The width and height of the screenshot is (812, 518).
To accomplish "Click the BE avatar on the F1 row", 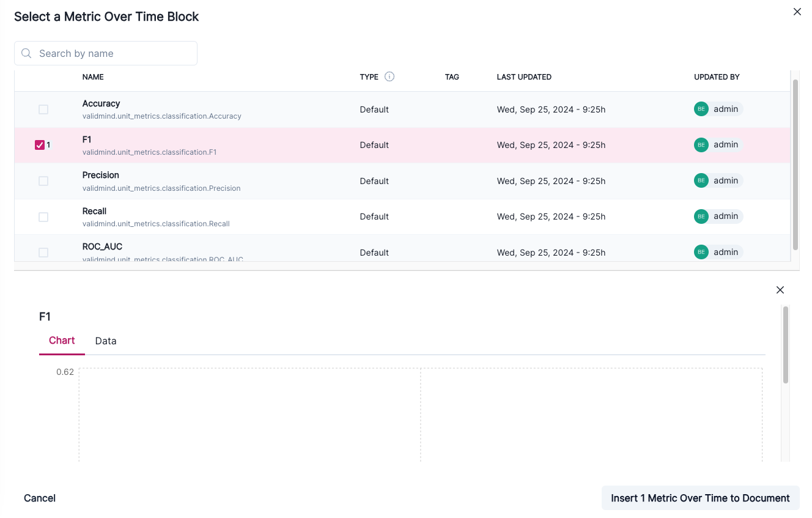I will pyautogui.click(x=701, y=144).
